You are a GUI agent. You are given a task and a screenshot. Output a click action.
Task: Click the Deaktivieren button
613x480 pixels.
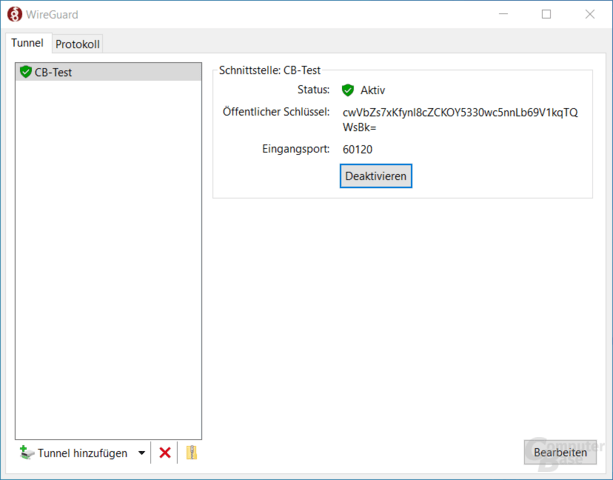(376, 176)
